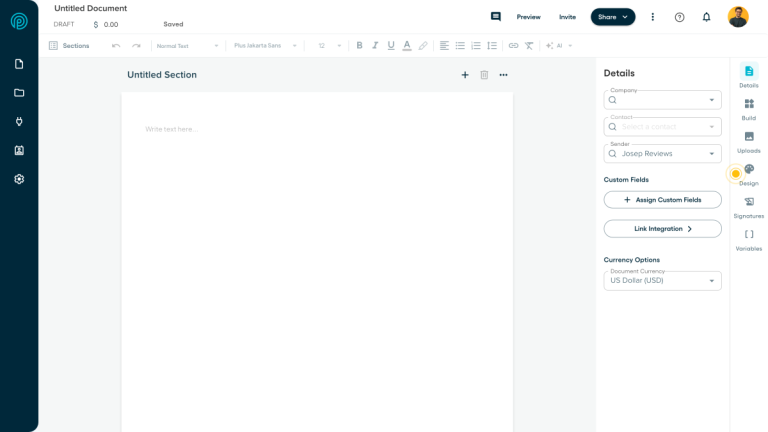Switch to the Variables tab

(x=749, y=240)
